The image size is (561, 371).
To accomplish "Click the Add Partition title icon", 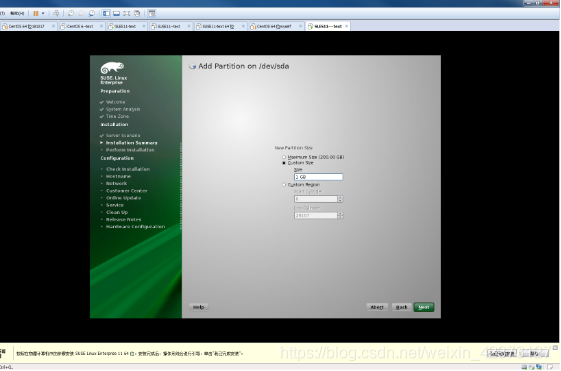I will coord(192,66).
